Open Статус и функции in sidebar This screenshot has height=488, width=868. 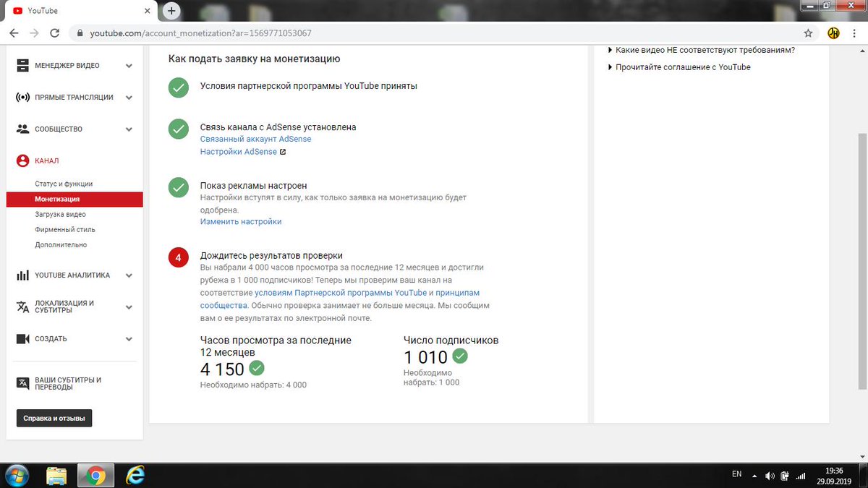click(64, 184)
